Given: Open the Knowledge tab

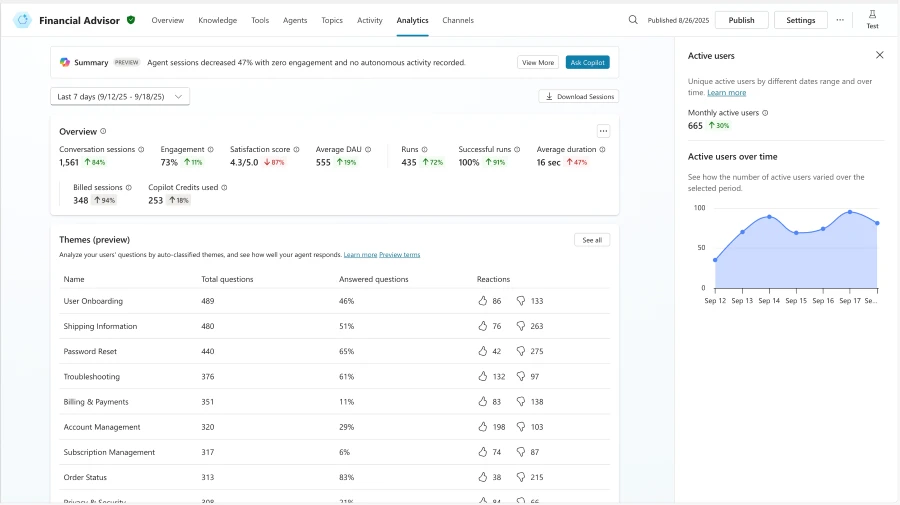Looking at the screenshot, I should [217, 20].
